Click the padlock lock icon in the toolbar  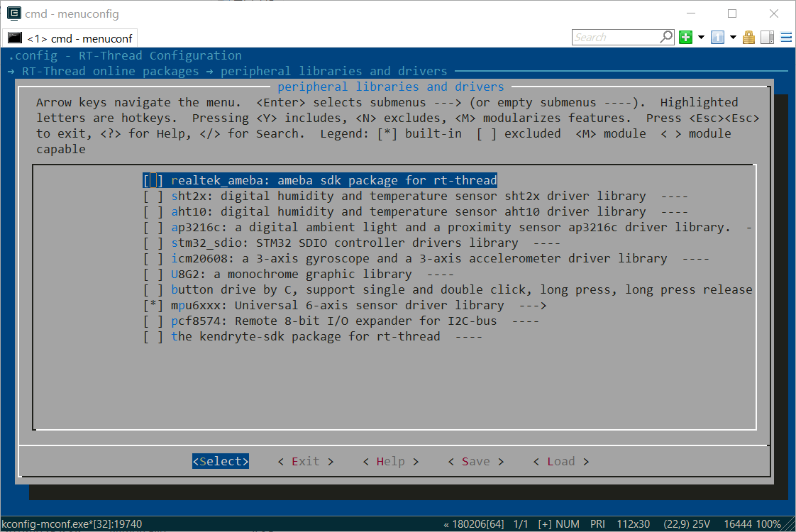point(748,37)
